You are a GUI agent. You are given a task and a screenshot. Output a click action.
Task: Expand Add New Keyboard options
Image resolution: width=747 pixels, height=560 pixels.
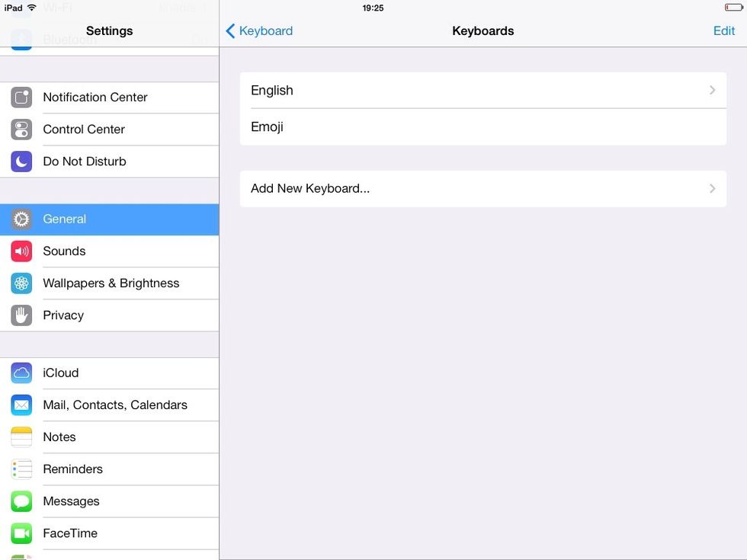pos(712,188)
